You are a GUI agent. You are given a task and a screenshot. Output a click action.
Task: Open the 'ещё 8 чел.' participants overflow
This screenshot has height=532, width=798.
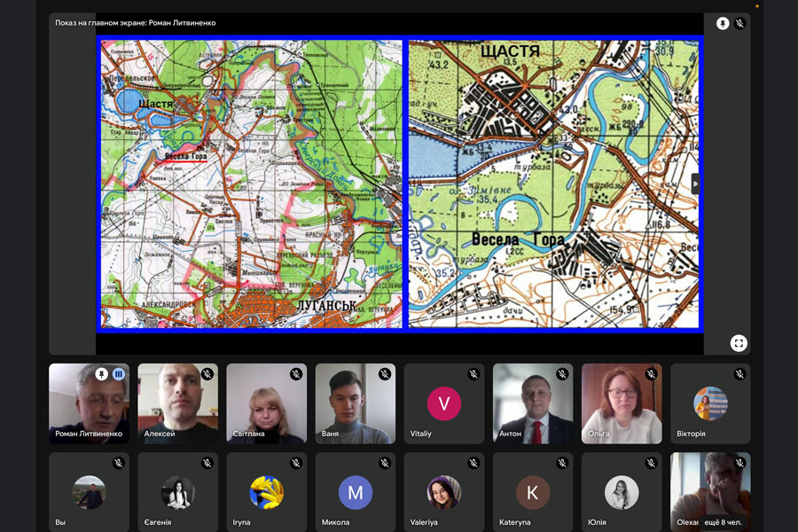[x=723, y=522]
